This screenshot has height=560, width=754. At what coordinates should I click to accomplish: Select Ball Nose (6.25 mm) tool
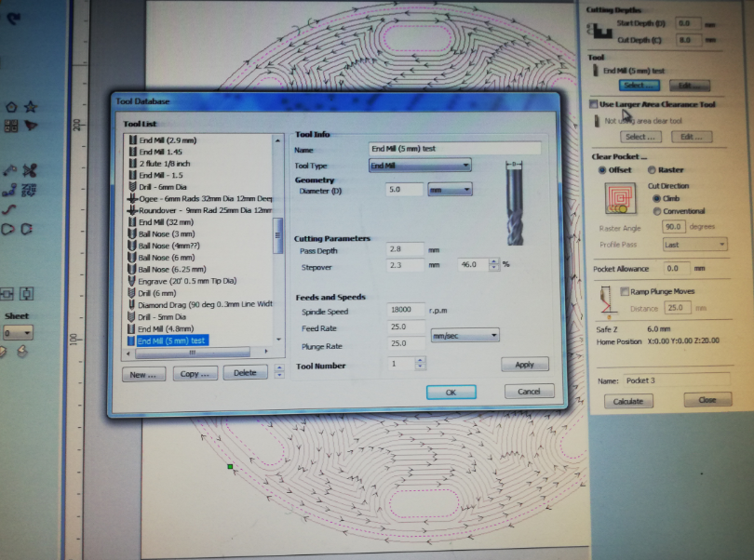(x=172, y=269)
